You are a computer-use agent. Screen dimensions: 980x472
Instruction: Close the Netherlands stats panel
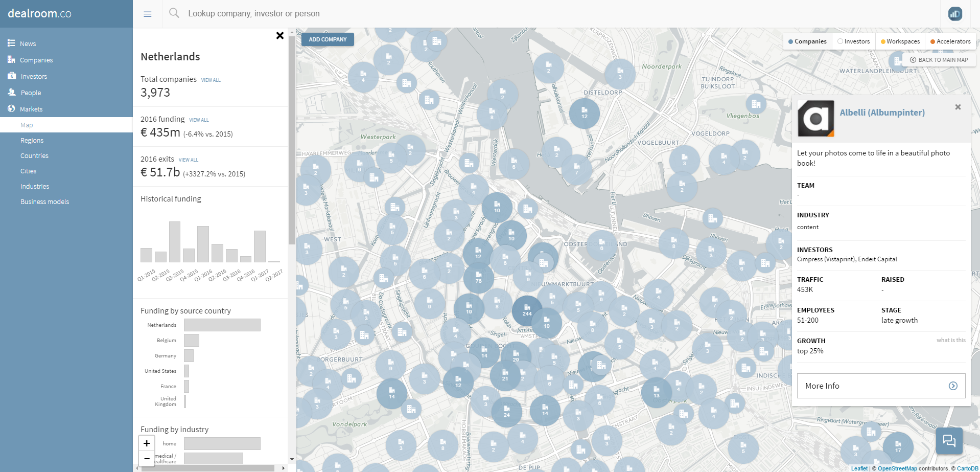[x=279, y=35]
